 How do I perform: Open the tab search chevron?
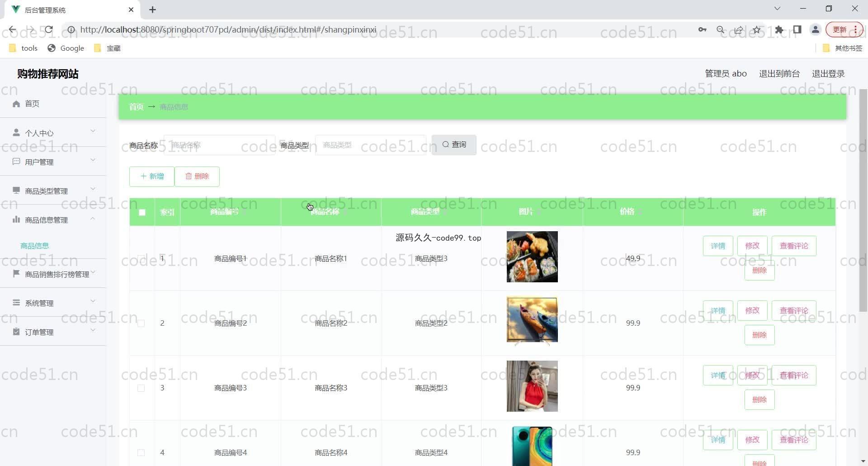(x=777, y=9)
